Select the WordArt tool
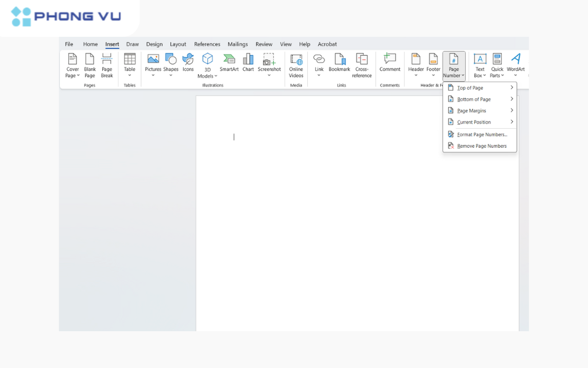588x368 pixels. click(x=515, y=64)
